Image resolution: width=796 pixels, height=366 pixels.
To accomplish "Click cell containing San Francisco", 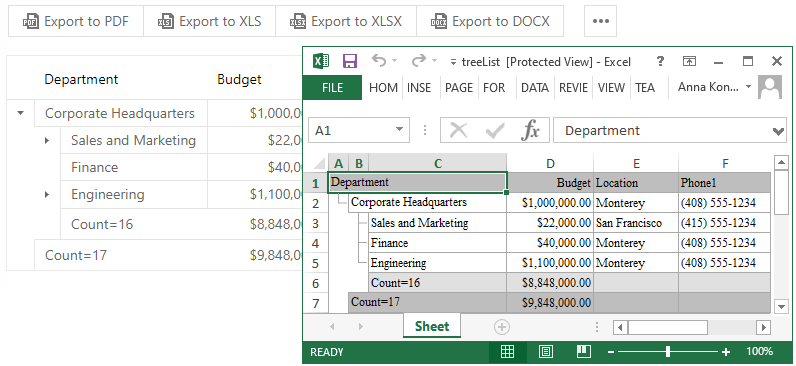I will coord(636,223).
